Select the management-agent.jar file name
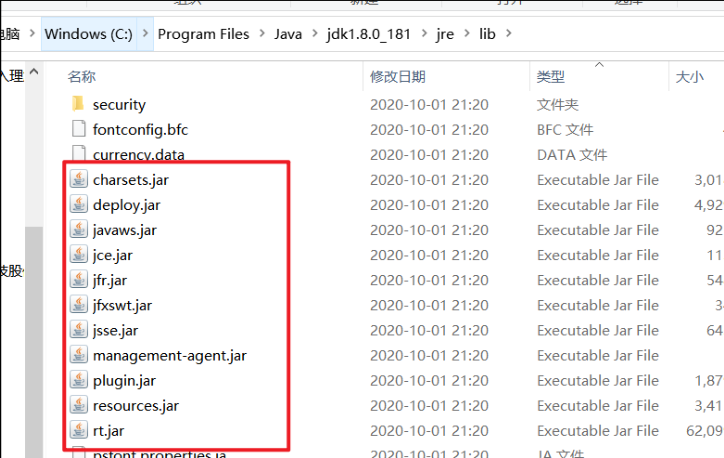The image size is (724, 458). [x=169, y=356]
